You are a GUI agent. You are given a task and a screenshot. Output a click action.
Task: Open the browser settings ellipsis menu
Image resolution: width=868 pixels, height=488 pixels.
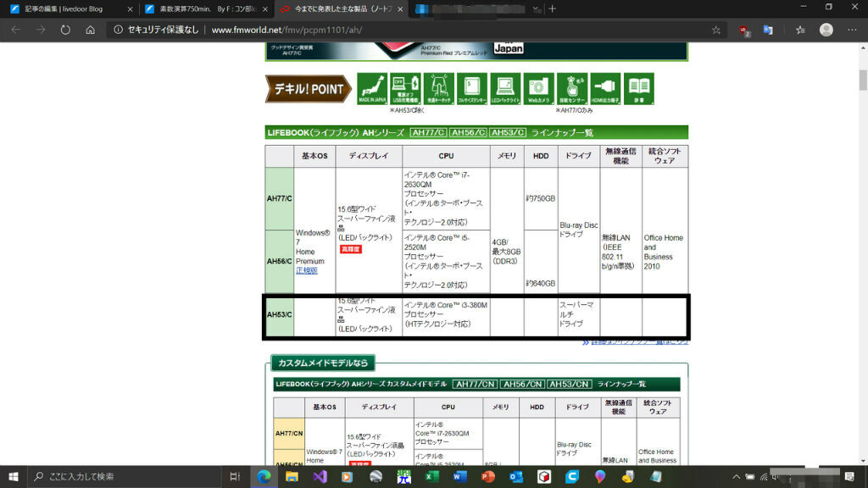852,30
